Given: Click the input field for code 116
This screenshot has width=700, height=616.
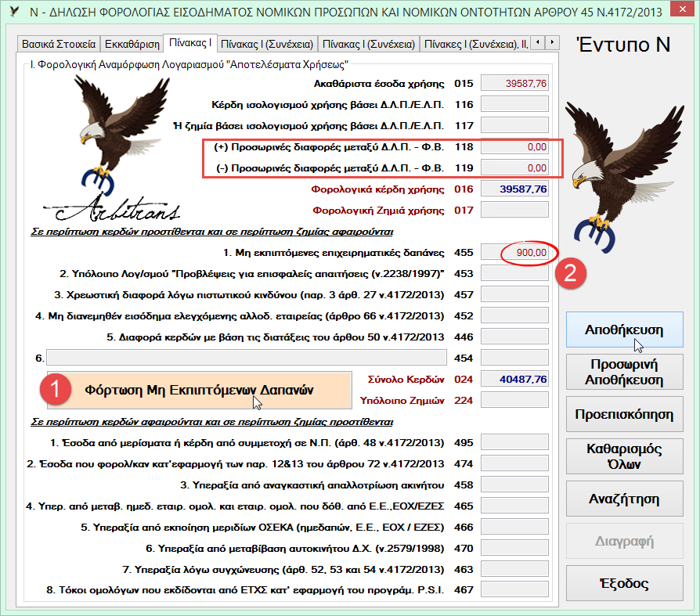Looking at the screenshot, I should pyautogui.click(x=514, y=104).
